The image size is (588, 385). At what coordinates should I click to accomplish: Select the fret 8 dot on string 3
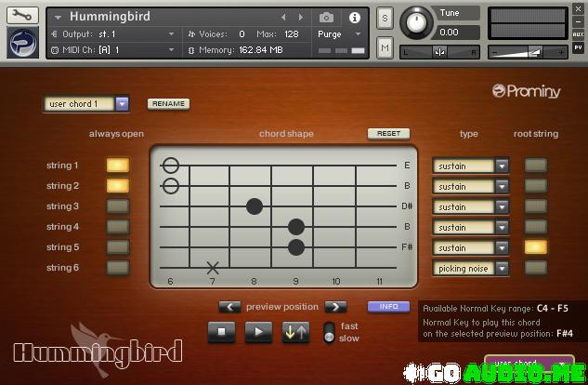tap(255, 206)
